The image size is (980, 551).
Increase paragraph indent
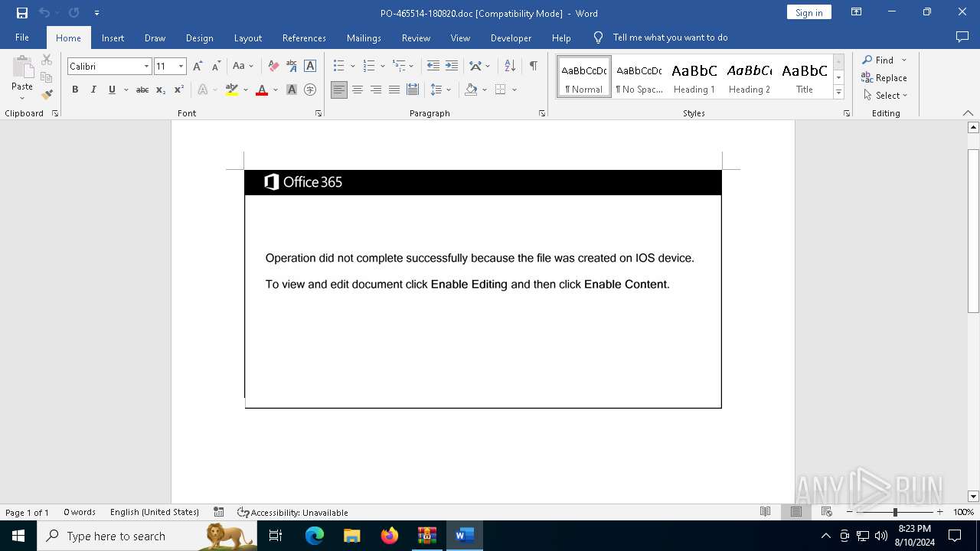pyautogui.click(x=452, y=66)
